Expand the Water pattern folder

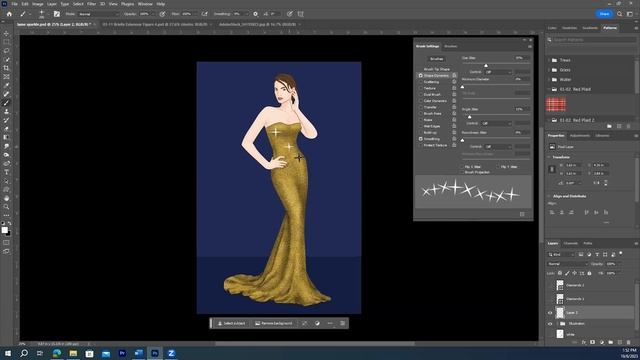[x=549, y=80]
